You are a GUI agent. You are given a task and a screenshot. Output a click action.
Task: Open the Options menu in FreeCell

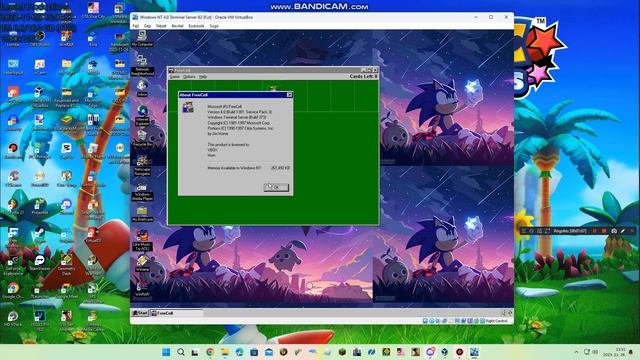click(x=189, y=77)
